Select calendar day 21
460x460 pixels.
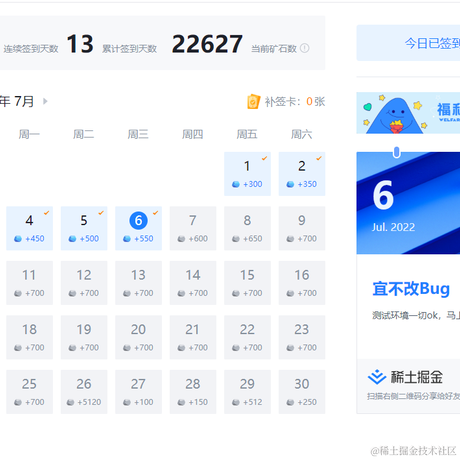pos(193,337)
